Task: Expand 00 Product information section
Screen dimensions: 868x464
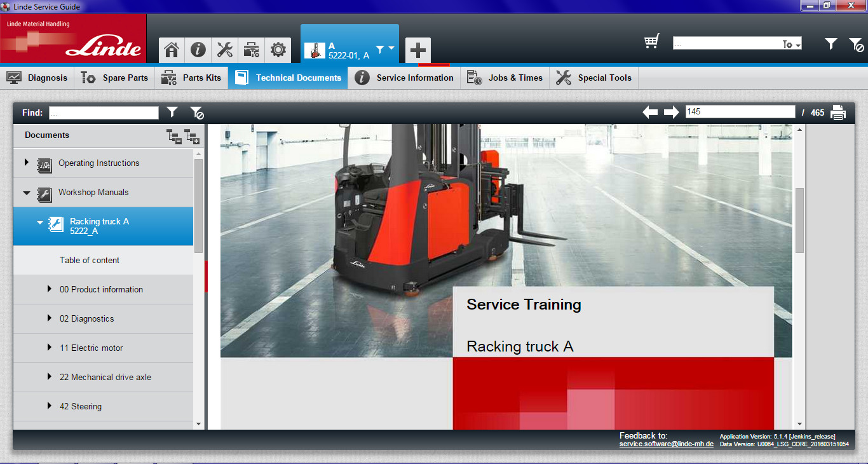Action: [50, 289]
